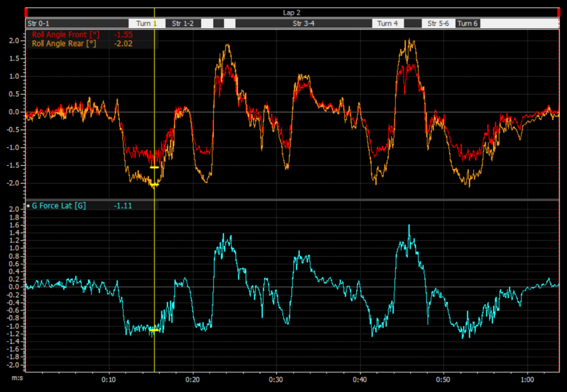Select the Str 3-4 track section
567x392 pixels.
304,24
